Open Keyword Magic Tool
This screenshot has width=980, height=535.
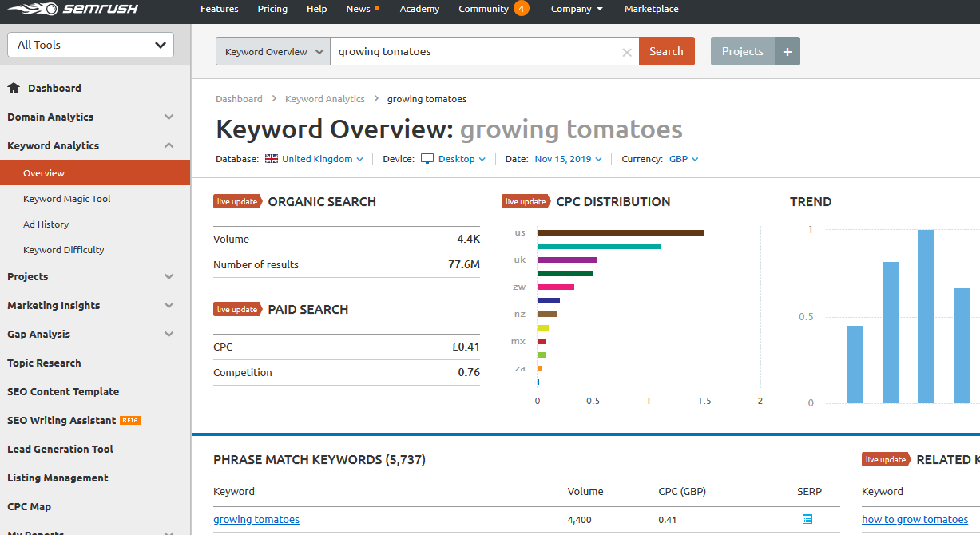(67, 199)
